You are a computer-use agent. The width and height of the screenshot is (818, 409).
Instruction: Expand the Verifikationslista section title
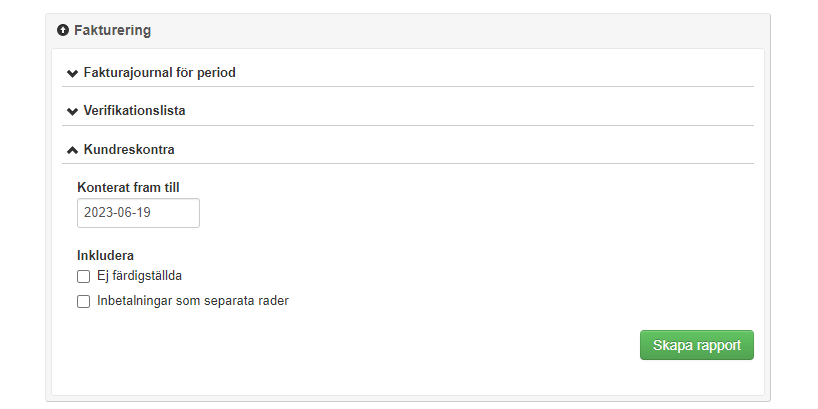coord(134,111)
